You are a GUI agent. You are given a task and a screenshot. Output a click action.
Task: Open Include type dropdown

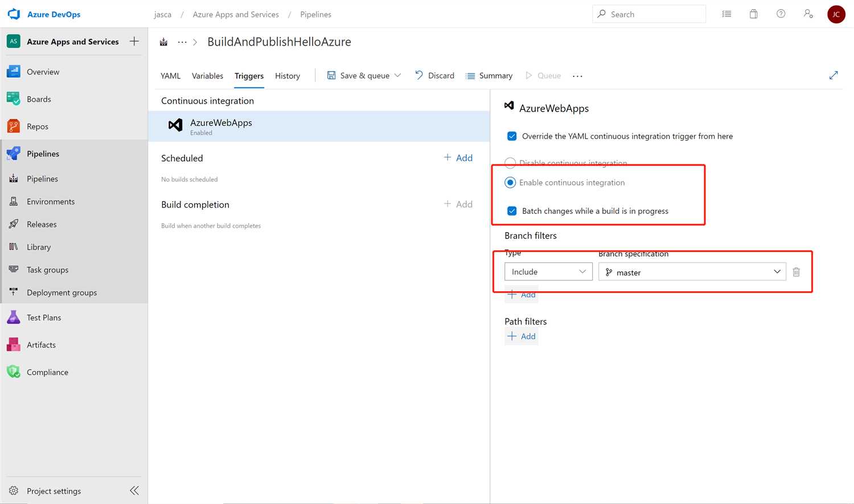(x=548, y=272)
